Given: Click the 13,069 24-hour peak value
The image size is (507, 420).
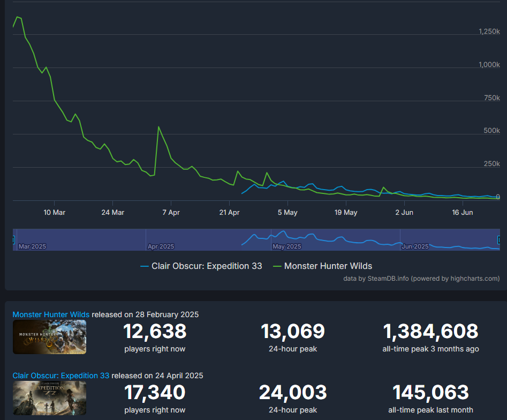Looking at the screenshot, I should [293, 332].
